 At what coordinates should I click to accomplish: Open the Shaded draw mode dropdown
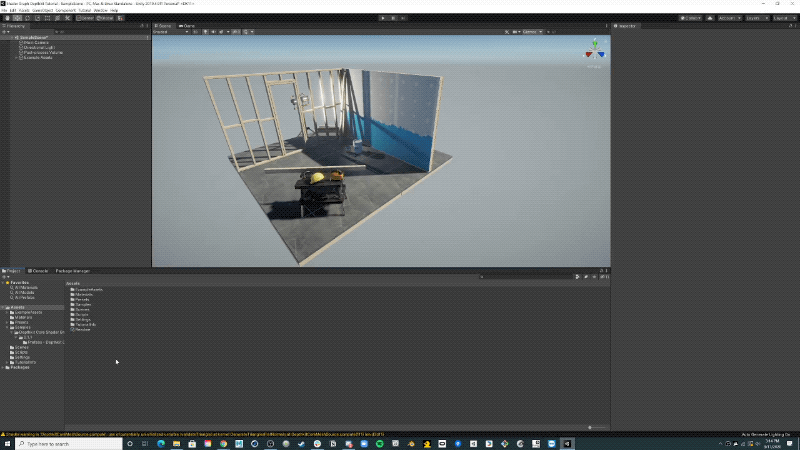click(x=172, y=32)
